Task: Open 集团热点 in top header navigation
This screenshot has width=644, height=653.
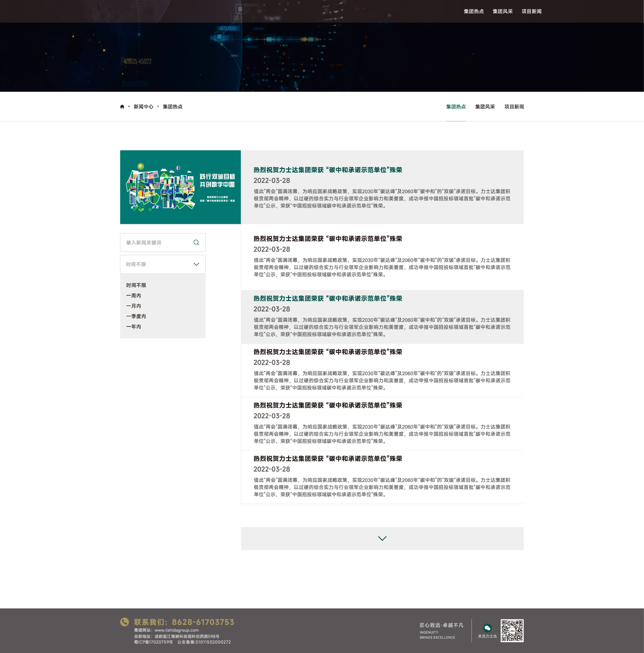Action: 474,11
